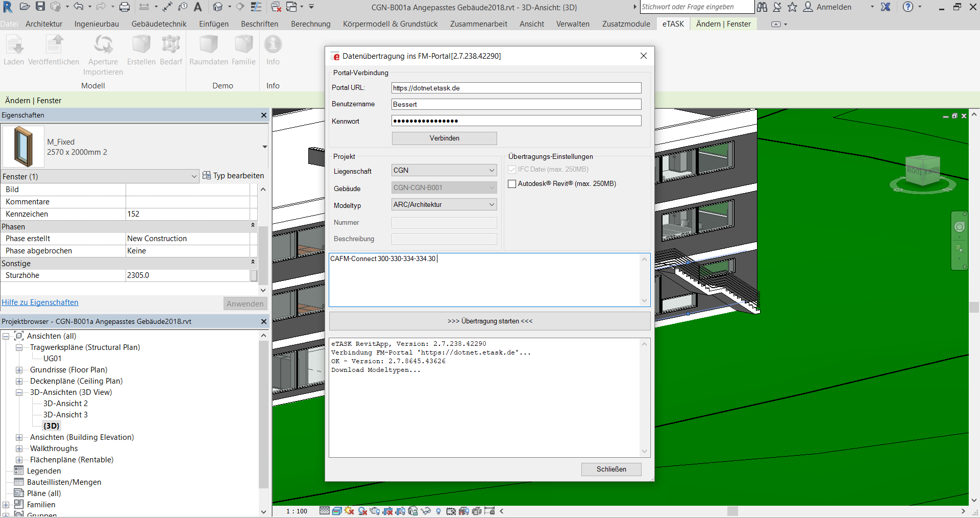Switch to the Verwalten ribbon tab

573,24
